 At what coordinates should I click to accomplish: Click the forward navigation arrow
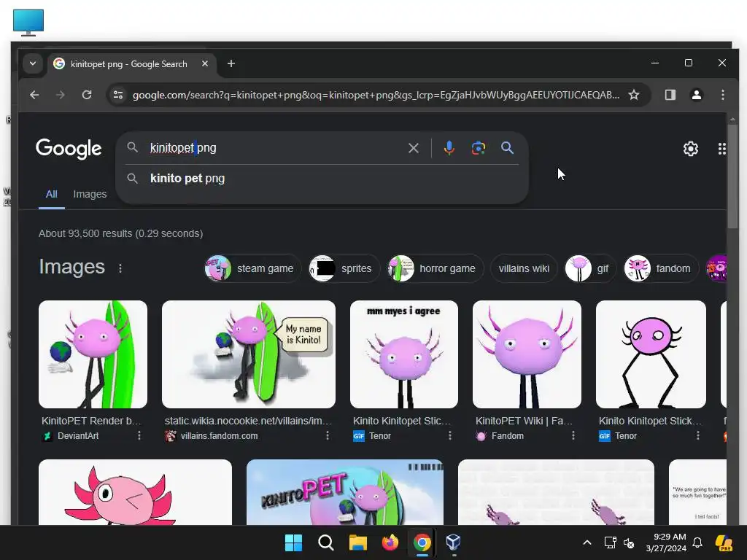point(60,95)
